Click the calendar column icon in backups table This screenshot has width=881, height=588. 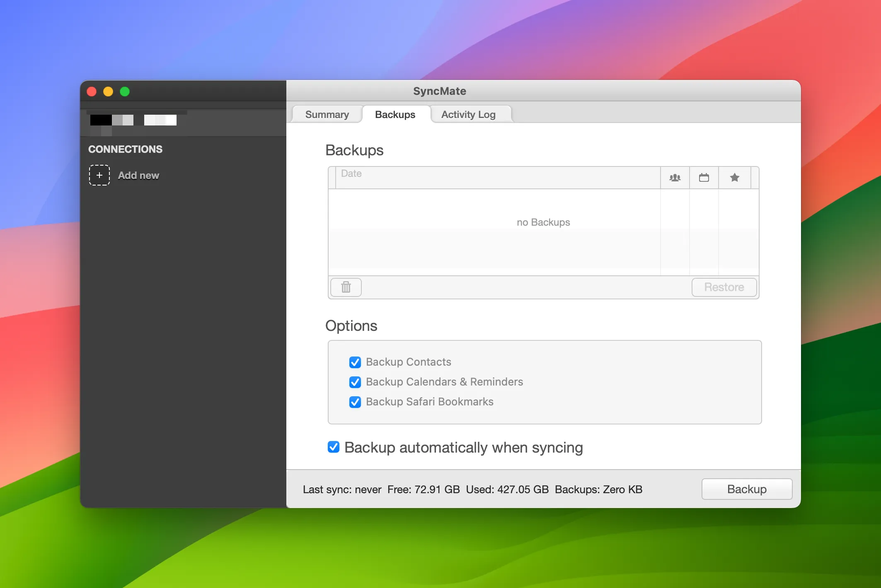click(x=704, y=178)
